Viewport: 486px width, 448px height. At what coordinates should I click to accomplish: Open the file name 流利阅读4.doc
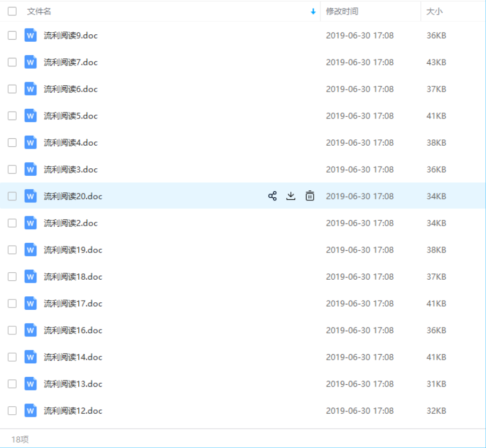[71, 143]
